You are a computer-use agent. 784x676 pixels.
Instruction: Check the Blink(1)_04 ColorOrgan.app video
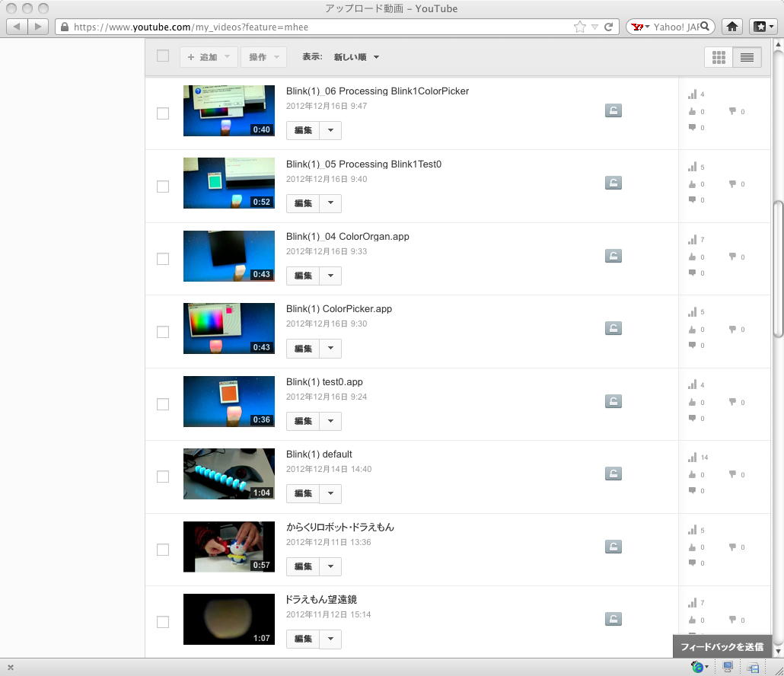click(x=163, y=259)
